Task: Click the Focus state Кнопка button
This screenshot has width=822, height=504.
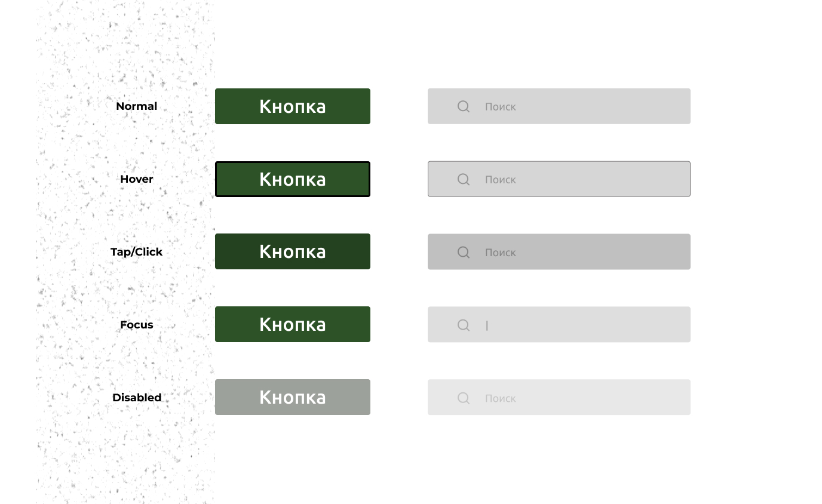Action: point(293,324)
